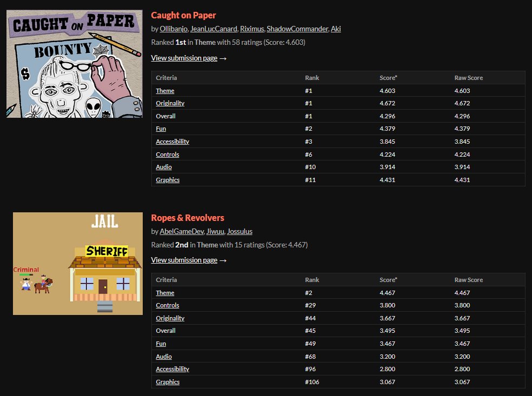Open Theme criteria in Ropes & Revolvers table
Viewport: 532px width, 396px height.
pos(165,293)
